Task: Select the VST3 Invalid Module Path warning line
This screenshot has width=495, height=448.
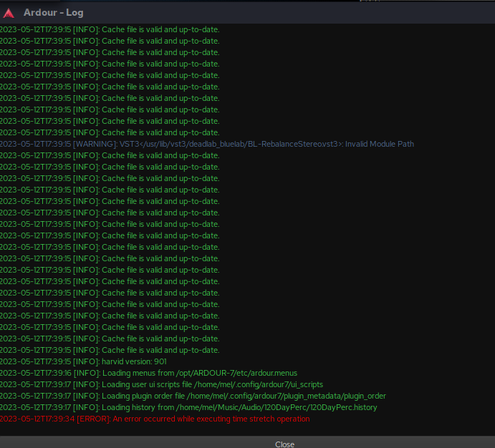Action: click(206, 144)
